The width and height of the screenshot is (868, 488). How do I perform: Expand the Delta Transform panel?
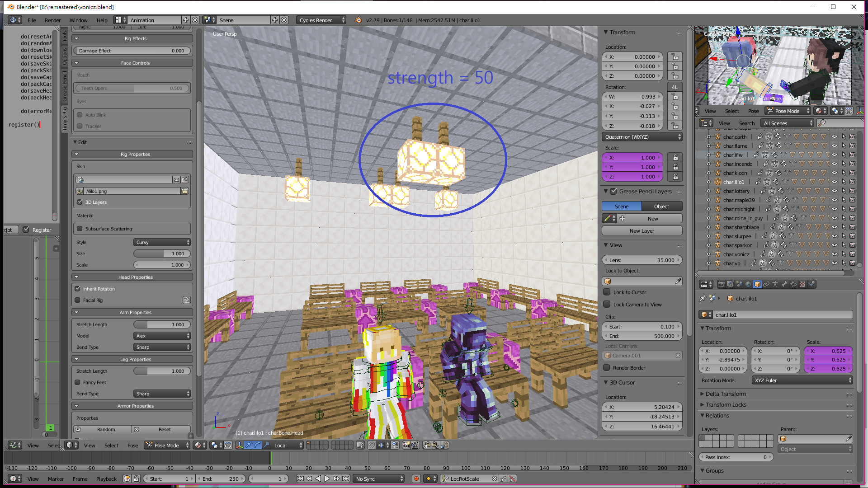(726, 394)
